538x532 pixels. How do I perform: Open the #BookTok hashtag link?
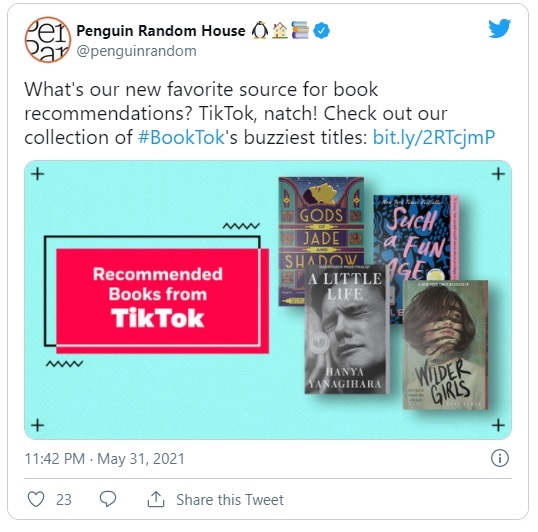[x=181, y=137]
